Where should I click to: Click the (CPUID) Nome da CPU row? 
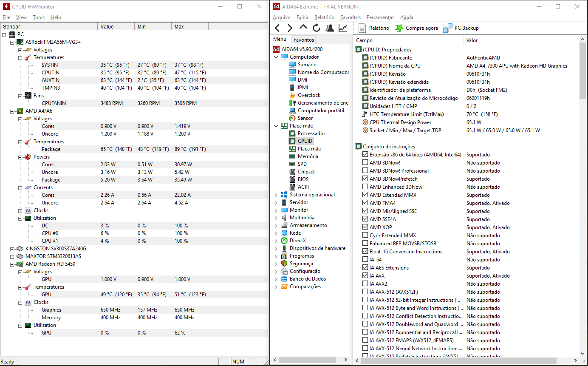(x=466, y=65)
